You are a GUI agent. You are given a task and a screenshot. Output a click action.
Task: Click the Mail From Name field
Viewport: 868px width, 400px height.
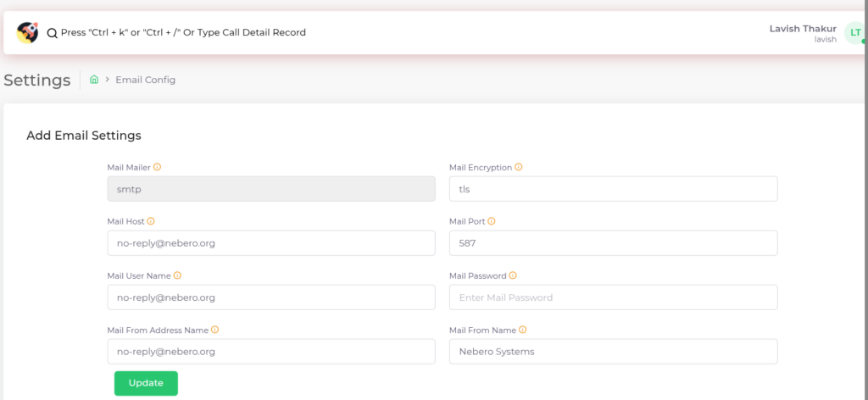613,352
